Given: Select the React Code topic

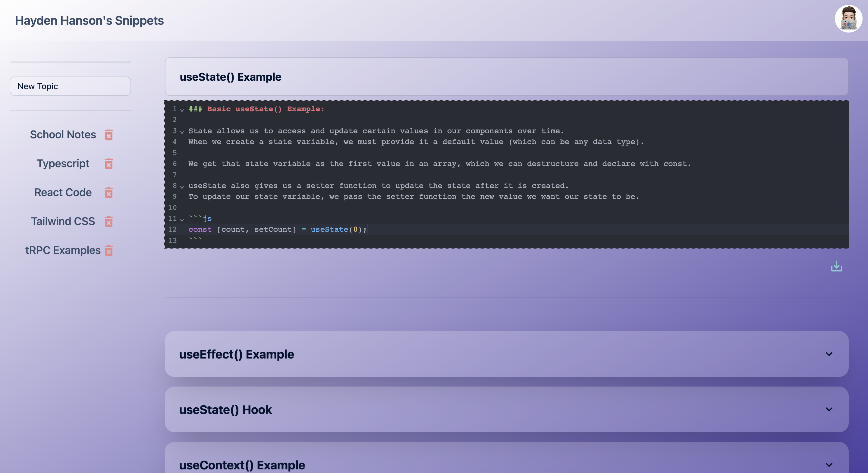Looking at the screenshot, I should click(x=62, y=192).
